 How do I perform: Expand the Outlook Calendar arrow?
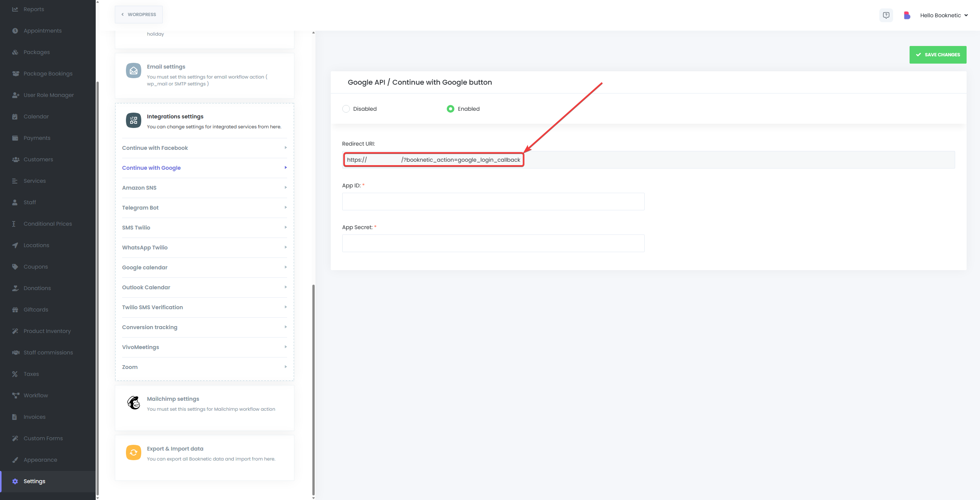point(286,287)
